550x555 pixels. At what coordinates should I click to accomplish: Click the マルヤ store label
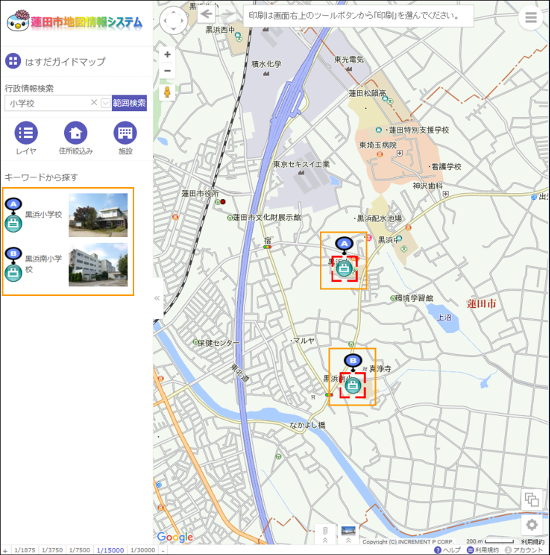click(x=304, y=341)
